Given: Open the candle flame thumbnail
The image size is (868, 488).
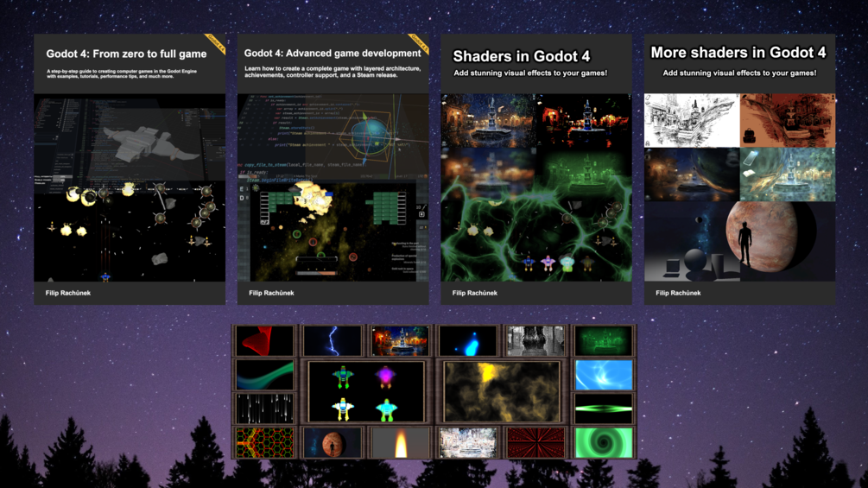Looking at the screenshot, I should (x=400, y=442).
